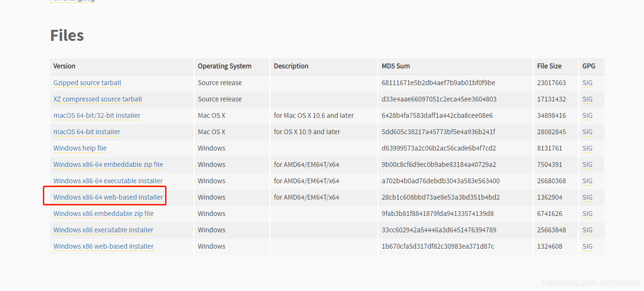
Task: Select MD5 sum 5dd605c38217a45773bf5e4a936b241f
Action: 438,132
